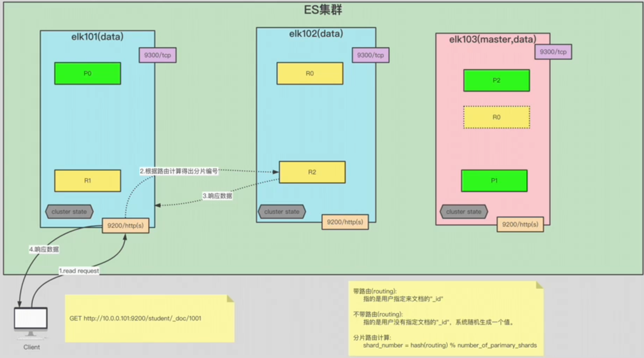
Task: Switch to the elk101(data) node panel
Action: point(97,36)
